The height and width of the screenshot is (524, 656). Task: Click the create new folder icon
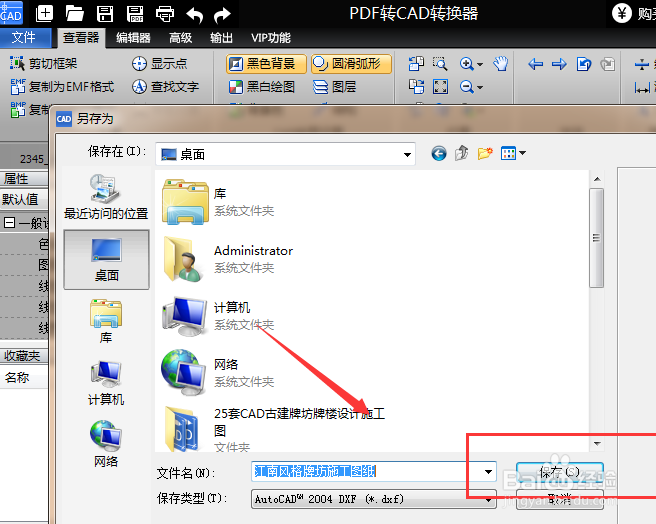click(x=485, y=153)
